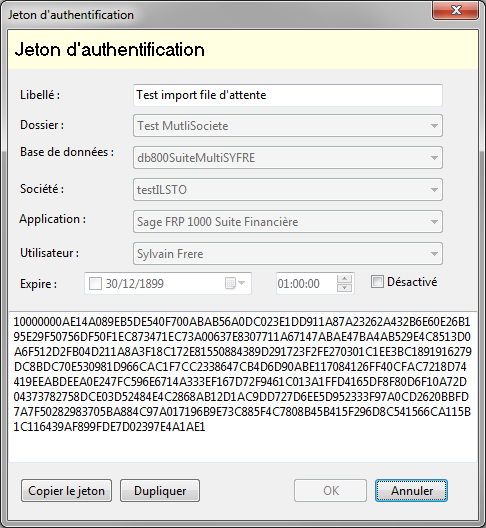The image size is (486, 528).
Task: Enable the Expire date checkbox
Action: click(95, 283)
